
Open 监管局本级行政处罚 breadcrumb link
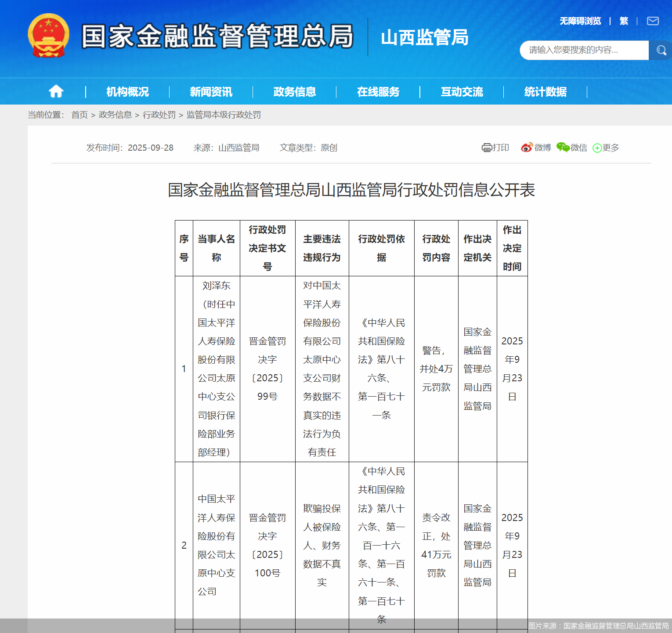[x=224, y=115]
